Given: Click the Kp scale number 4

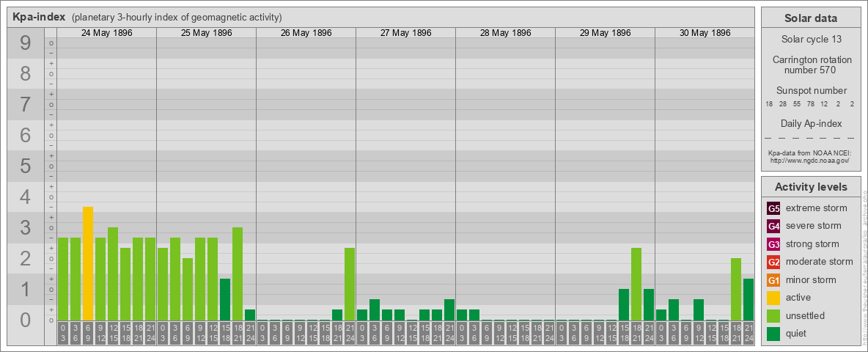Looking at the screenshot, I should click(25, 197).
